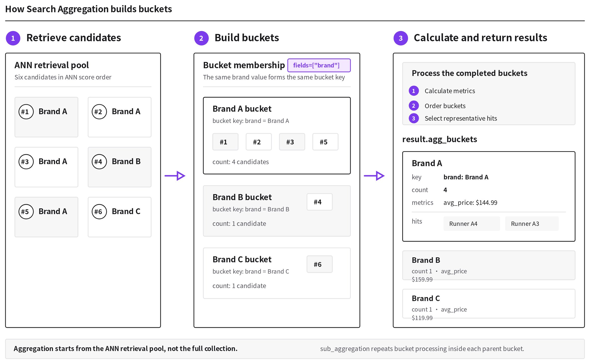The image size is (590, 364).
Task: Click the arrow between retrieval pool and buckets
Action: [x=175, y=176]
